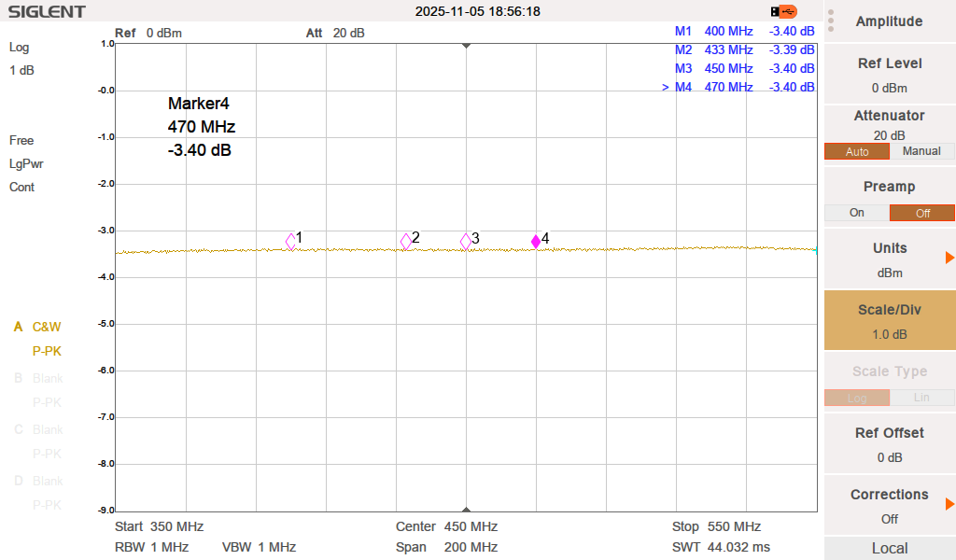Expand the Units submenu arrow
This screenshot has width=956, height=560.
tap(949, 258)
